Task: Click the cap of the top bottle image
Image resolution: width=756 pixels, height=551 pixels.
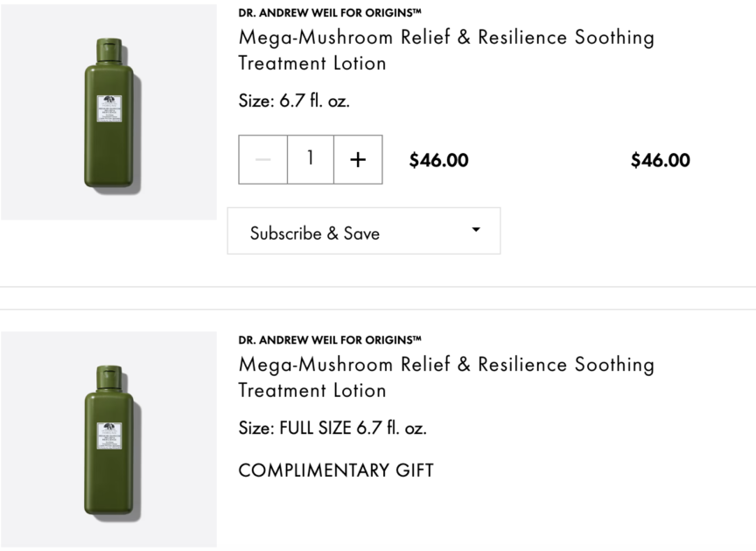Action: point(108,49)
